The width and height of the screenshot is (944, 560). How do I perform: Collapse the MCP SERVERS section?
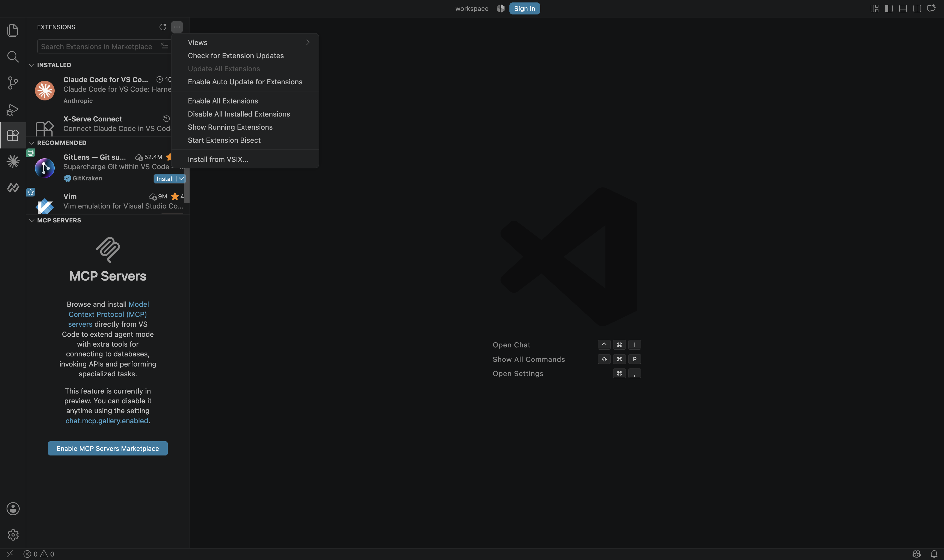click(32, 221)
